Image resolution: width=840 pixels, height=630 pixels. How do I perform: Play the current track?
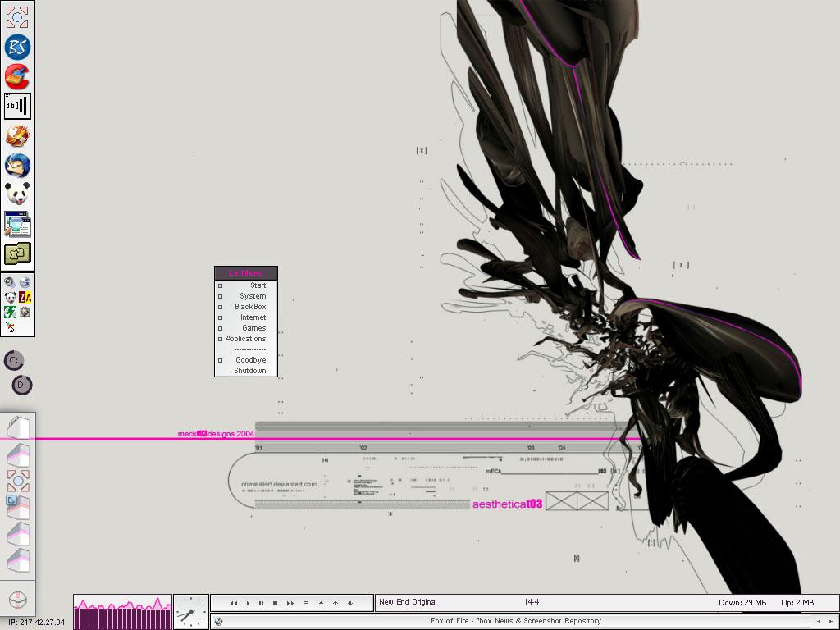pos(248,603)
